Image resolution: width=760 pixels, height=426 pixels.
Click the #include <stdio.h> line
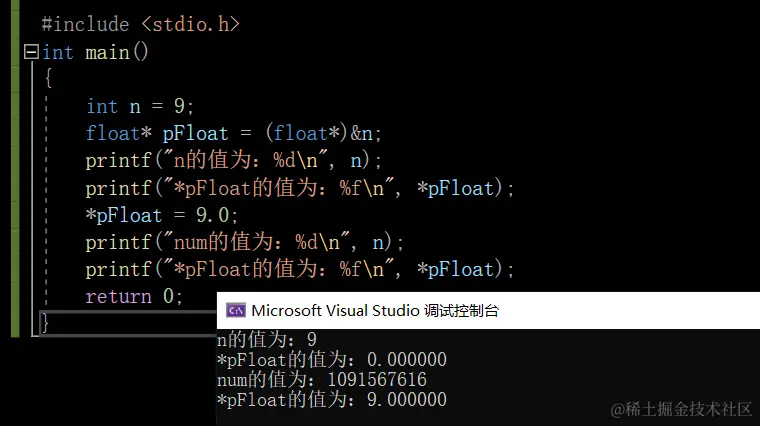point(141,24)
